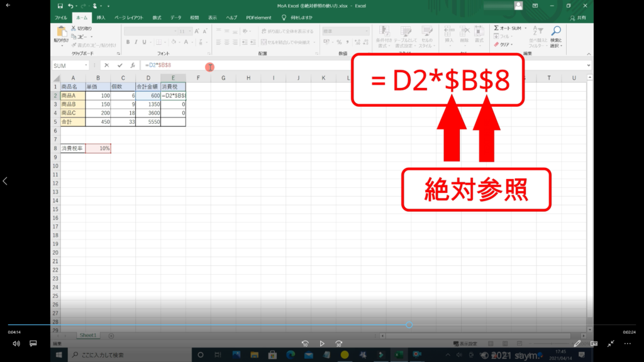Click cell B8 containing 10%
644x362 pixels.
coord(98,148)
